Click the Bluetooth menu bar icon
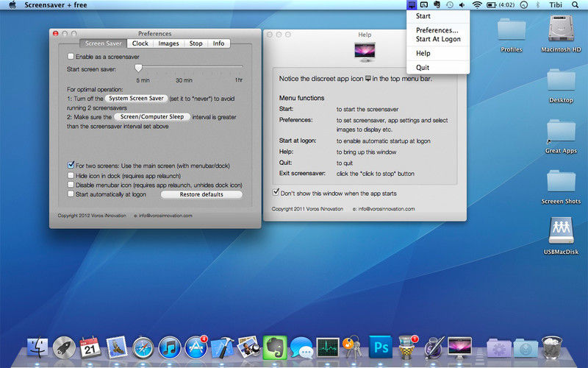Viewport: 588px width, 368px height. [x=537, y=5]
